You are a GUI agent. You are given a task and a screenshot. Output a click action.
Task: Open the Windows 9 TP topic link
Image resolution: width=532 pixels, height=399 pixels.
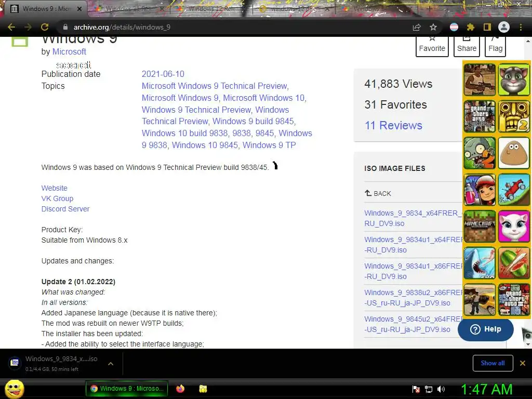tap(269, 145)
